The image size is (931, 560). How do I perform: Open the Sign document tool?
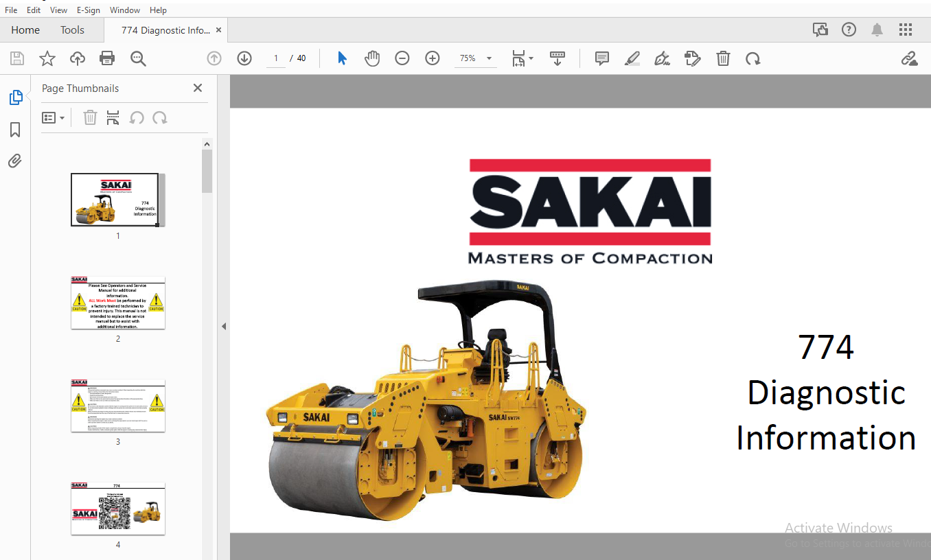pyautogui.click(x=663, y=58)
